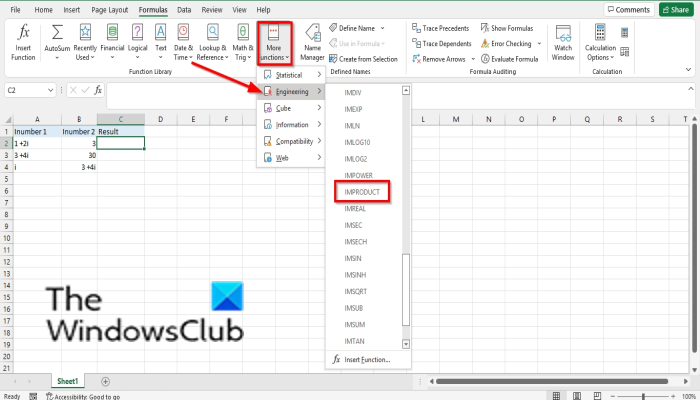The height and width of the screenshot is (400, 700).
Task: Click Trace Dependents
Action: tap(442, 43)
